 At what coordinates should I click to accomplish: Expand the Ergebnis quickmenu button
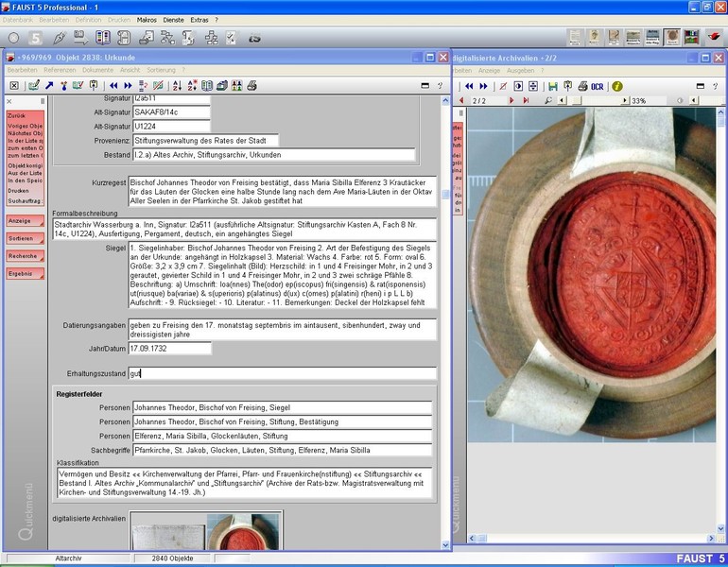coord(26,274)
